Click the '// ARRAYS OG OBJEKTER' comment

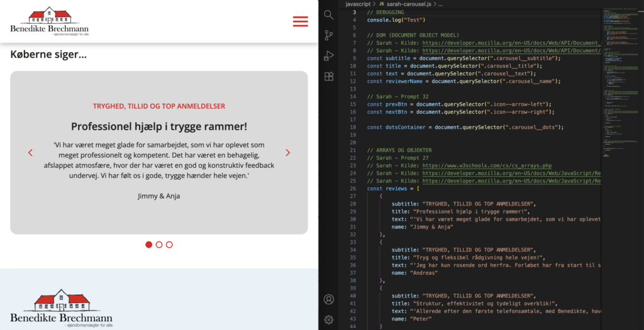pos(399,150)
